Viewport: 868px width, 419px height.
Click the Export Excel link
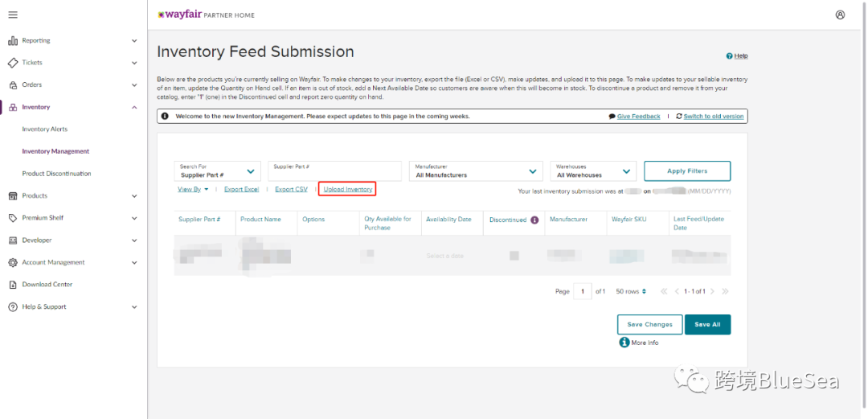(241, 189)
